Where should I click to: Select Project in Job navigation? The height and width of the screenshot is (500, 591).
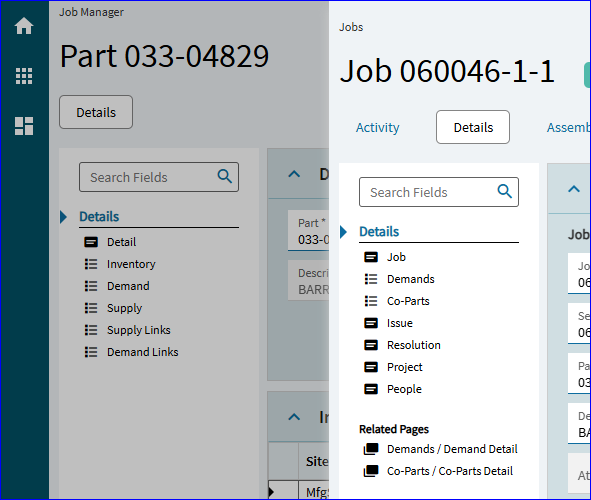tap(405, 367)
